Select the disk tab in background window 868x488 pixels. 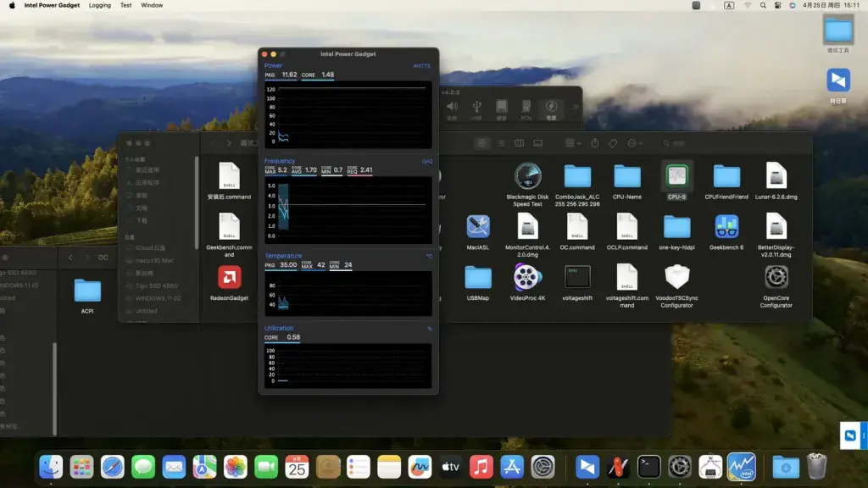pos(501,109)
